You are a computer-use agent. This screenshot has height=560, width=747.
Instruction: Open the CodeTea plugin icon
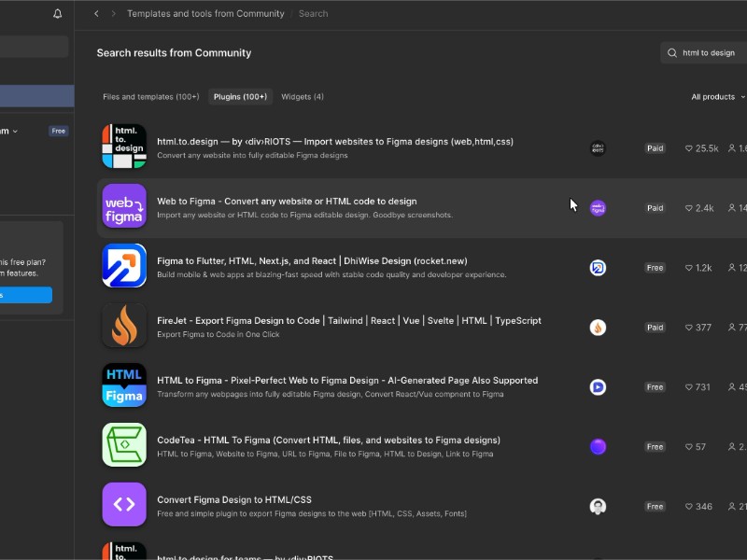[x=124, y=445]
